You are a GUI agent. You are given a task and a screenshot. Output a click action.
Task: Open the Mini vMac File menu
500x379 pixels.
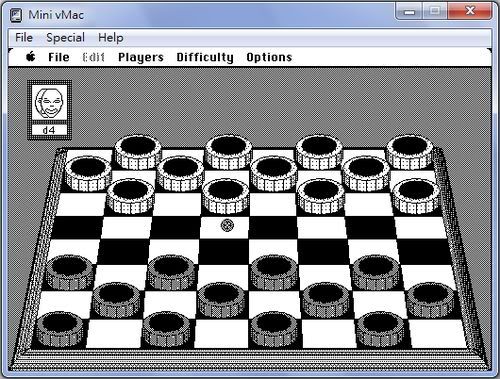[24, 37]
